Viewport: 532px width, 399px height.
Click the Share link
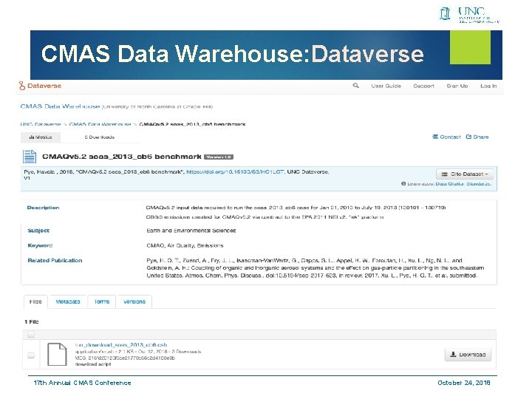coord(477,137)
